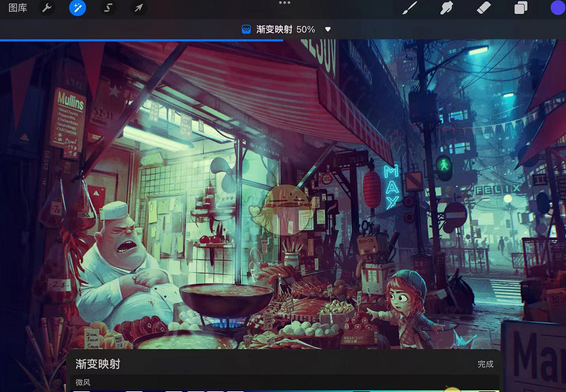Tap the street market artwork canvas
This screenshot has width=566, height=392.
tap(283, 195)
